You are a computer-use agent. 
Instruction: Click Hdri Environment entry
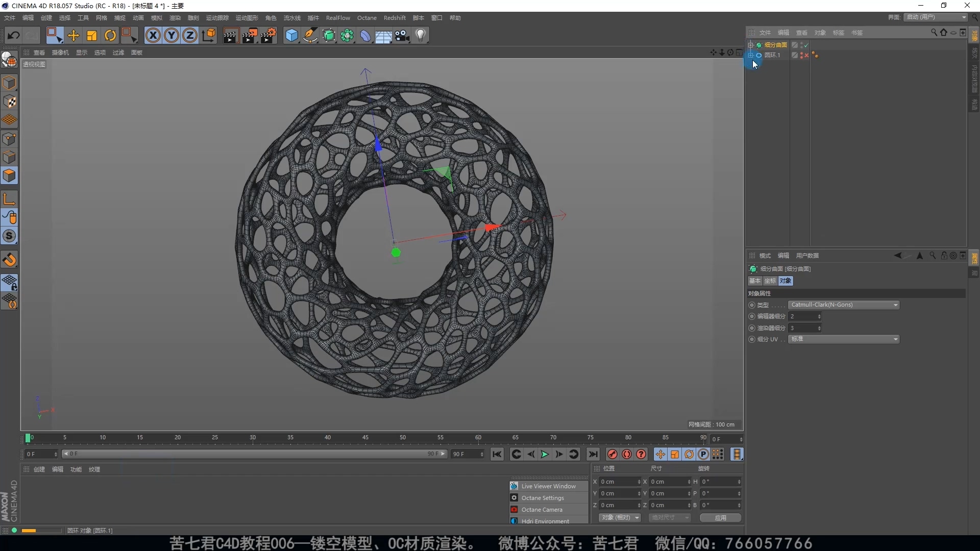549,520
